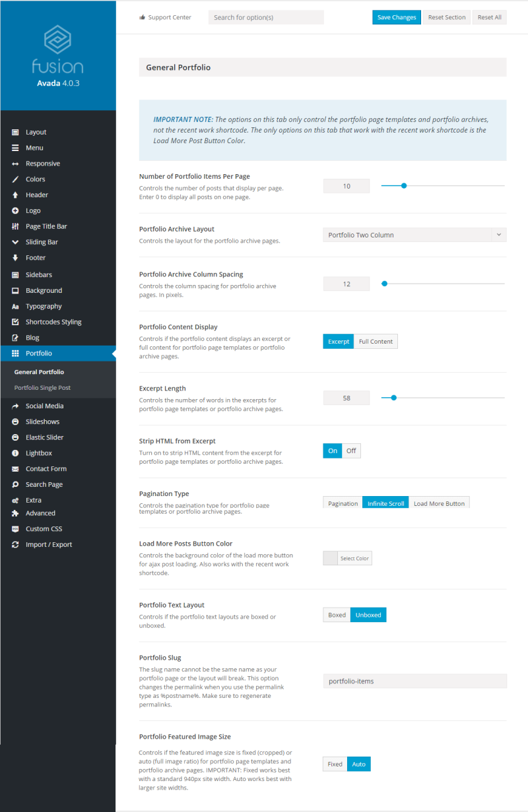Click the Contact Form envelope icon

coord(15,469)
